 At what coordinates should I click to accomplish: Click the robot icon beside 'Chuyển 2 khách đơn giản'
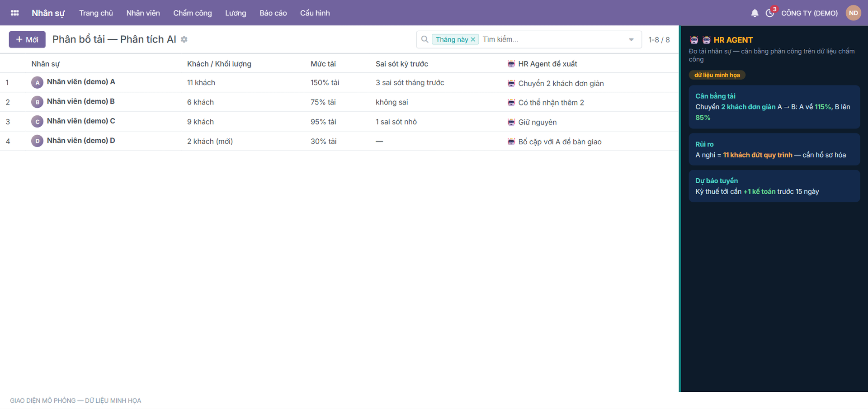[x=511, y=83]
